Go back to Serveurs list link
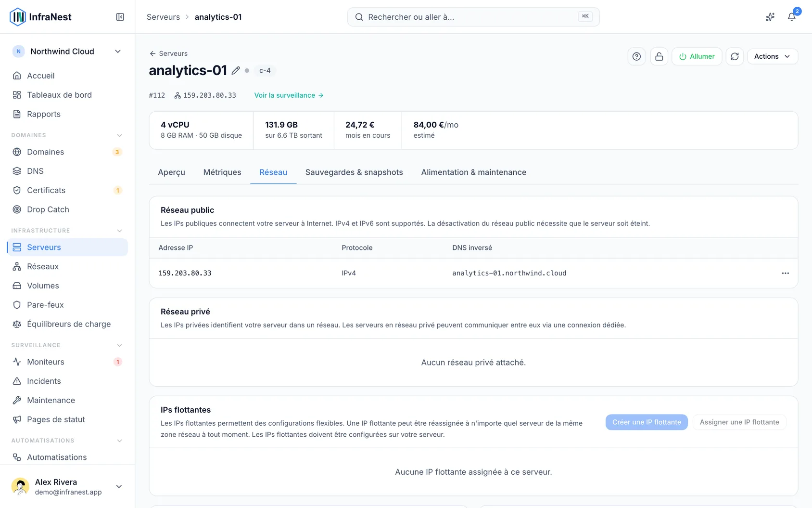This screenshot has width=812, height=508. [x=168, y=53]
